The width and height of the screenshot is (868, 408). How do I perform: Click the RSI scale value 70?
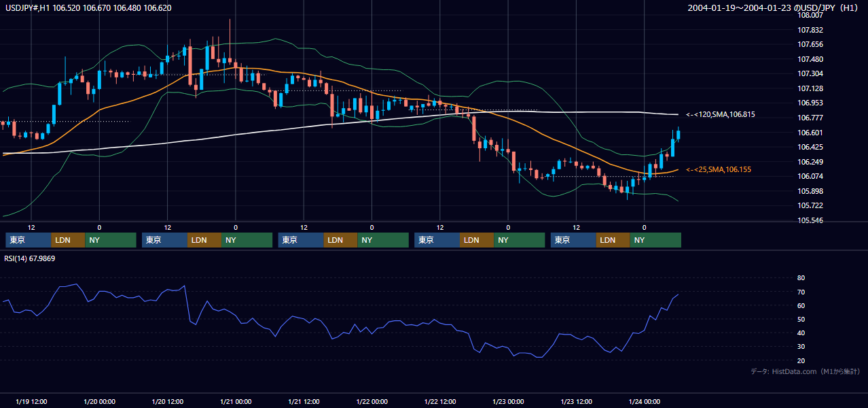point(801,292)
